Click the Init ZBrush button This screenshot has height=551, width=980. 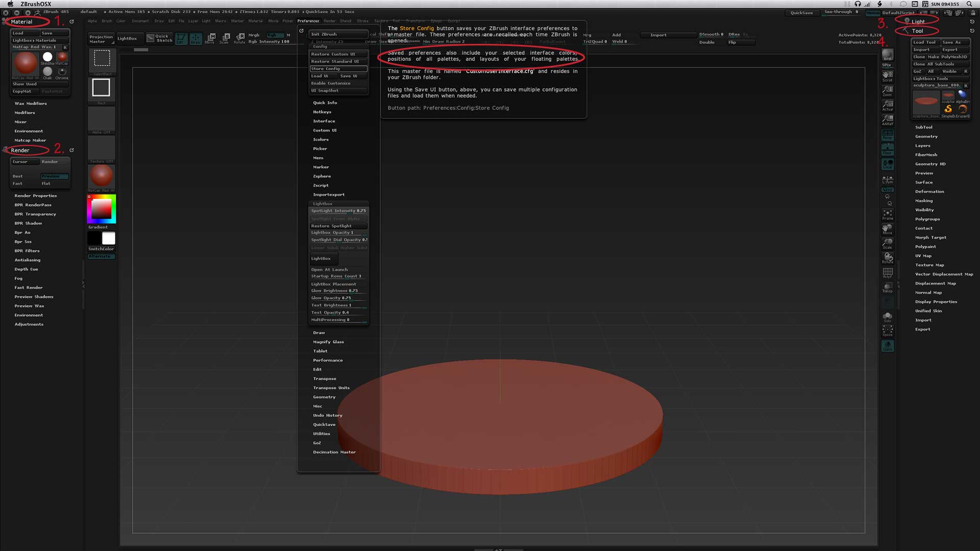(x=338, y=35)
